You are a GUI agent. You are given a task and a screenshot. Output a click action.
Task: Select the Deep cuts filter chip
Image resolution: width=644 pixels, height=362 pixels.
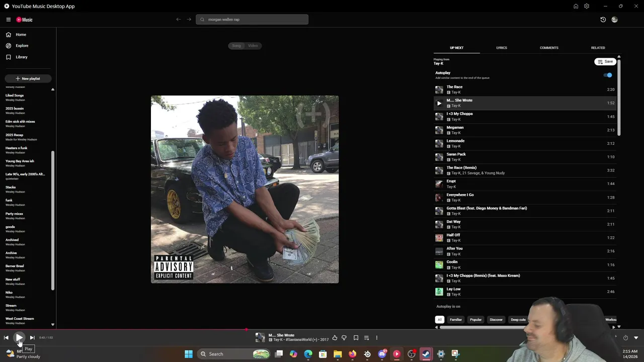point(518,320)
